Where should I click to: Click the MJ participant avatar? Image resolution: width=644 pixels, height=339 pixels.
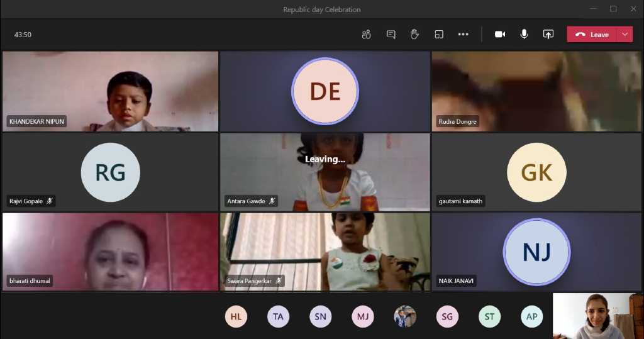click(x=363, y=316)
